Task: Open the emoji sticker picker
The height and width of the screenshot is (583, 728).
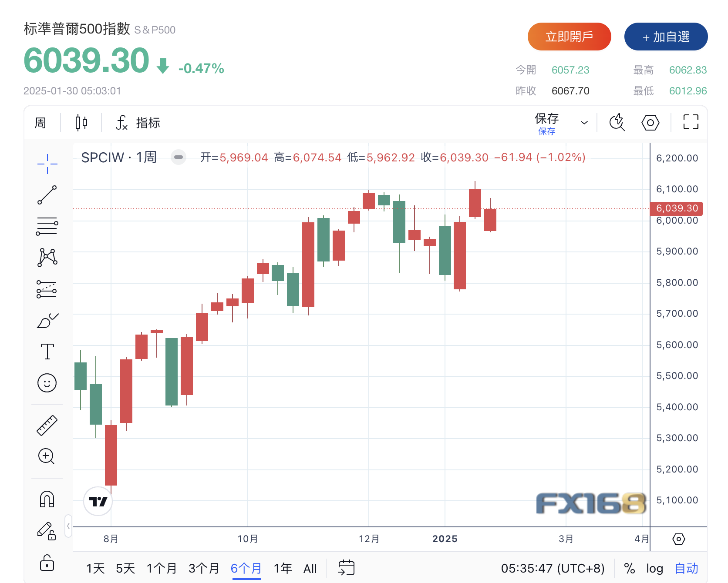Action: point(47,383)
